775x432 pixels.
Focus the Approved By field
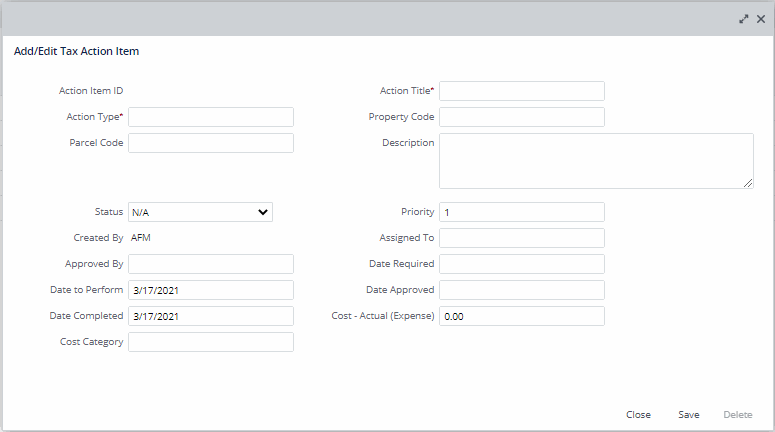click(211, 264)
